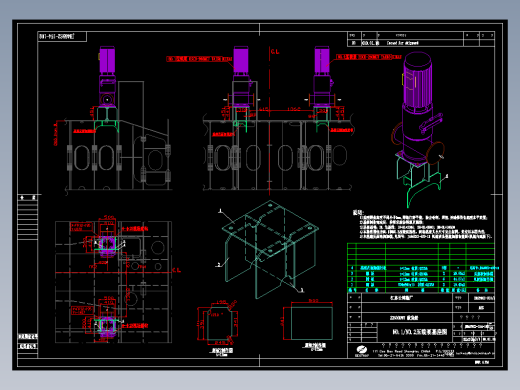Select the lower pump in the plan view
Image resolution: width=520 pixels, height=390 pixels.
pos(107,327)
